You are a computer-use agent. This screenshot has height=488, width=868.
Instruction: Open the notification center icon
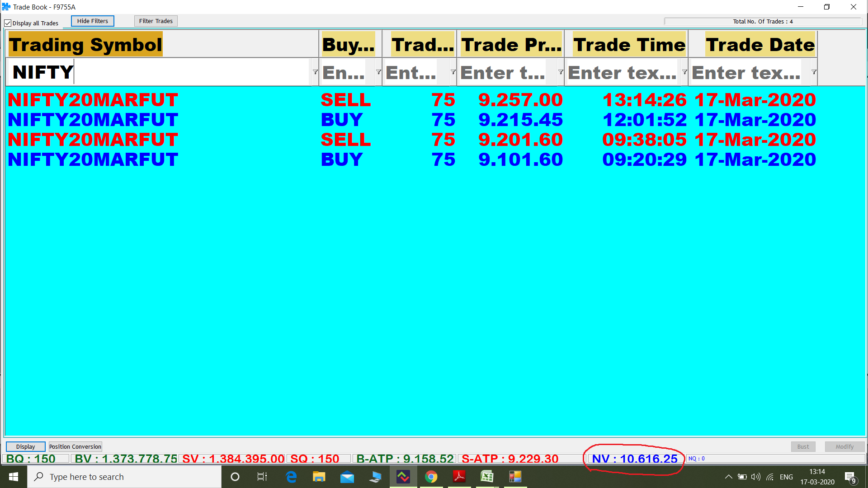[x=850, y=477]
